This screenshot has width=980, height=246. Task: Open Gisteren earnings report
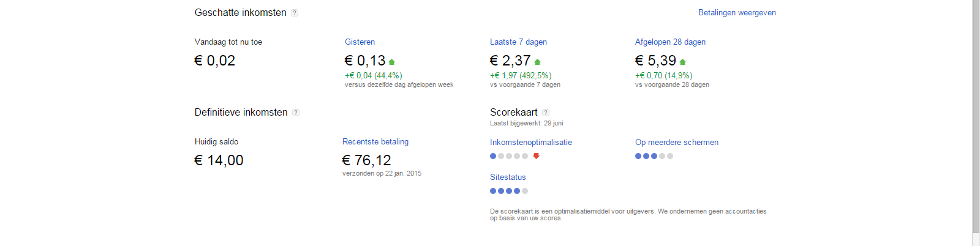[x=360, y=42]
